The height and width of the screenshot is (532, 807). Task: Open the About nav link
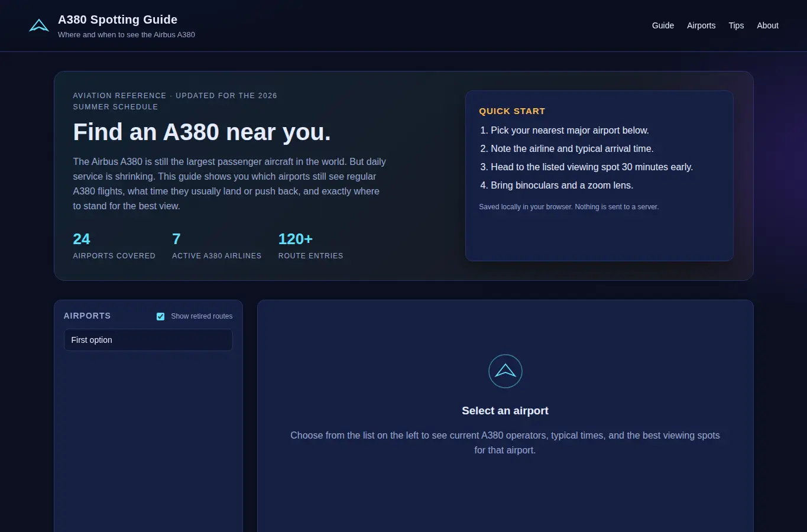click(x=767, y=25)
